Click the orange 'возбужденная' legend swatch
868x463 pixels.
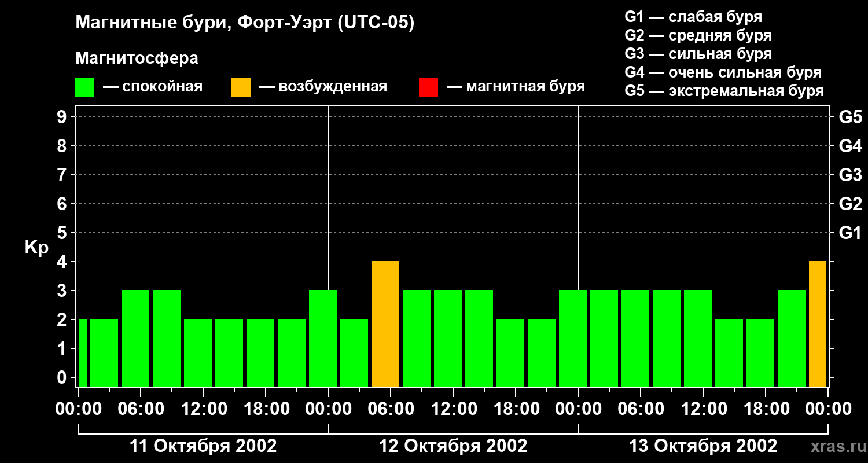coord(241,87)
